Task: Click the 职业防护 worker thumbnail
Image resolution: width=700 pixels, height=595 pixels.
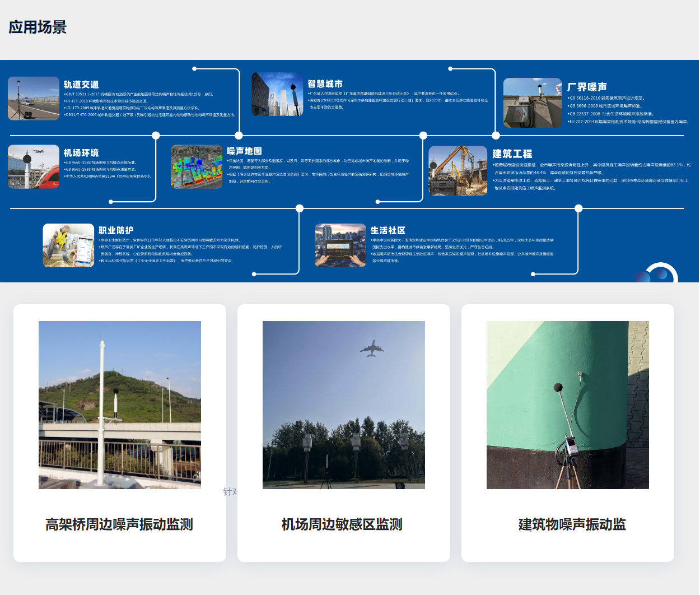Action: tap(68, 245)
